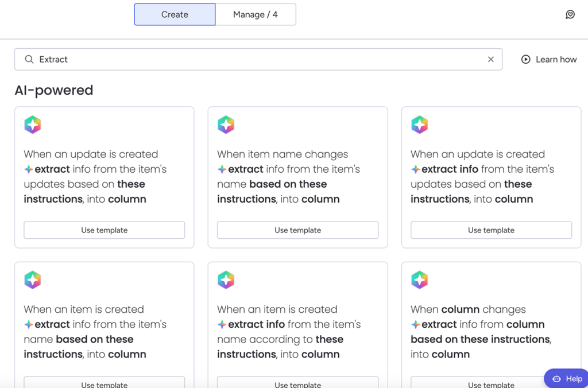The image size is (588, 388).
Task: Switch to the Create tab
Action: pyautogui.click(x=174, y=14)
